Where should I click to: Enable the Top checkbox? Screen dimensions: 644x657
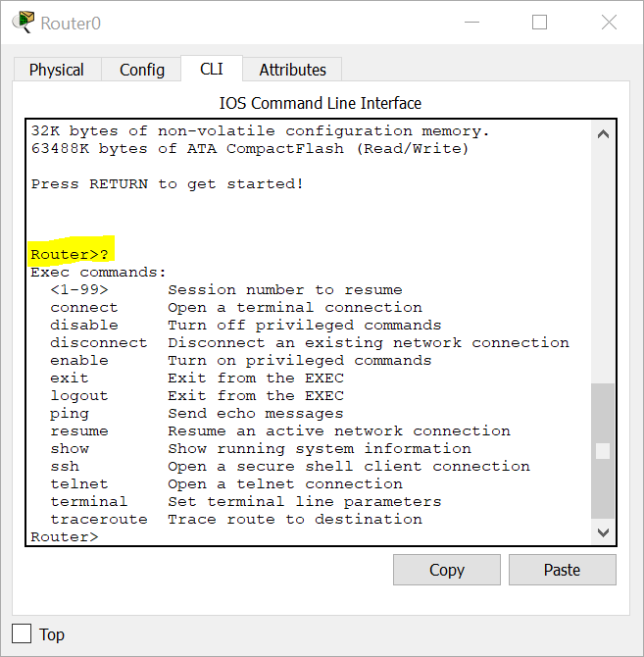click(22, 633)
